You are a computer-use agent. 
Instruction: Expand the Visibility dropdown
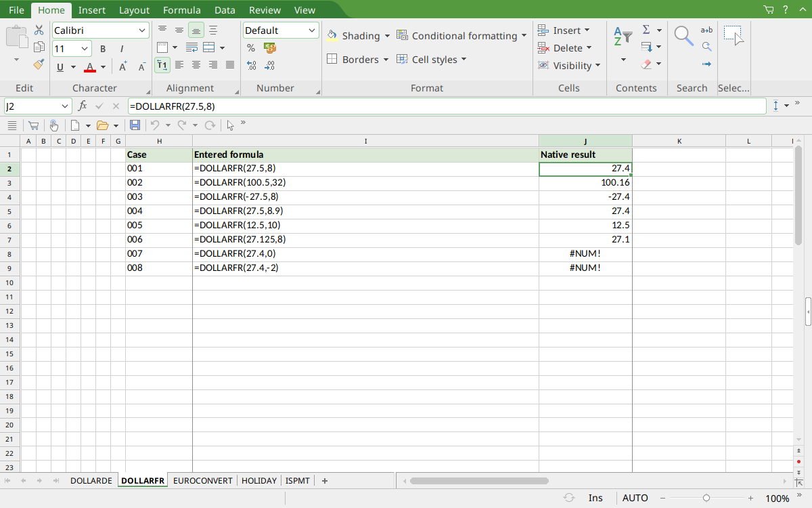tap(597, 66)
